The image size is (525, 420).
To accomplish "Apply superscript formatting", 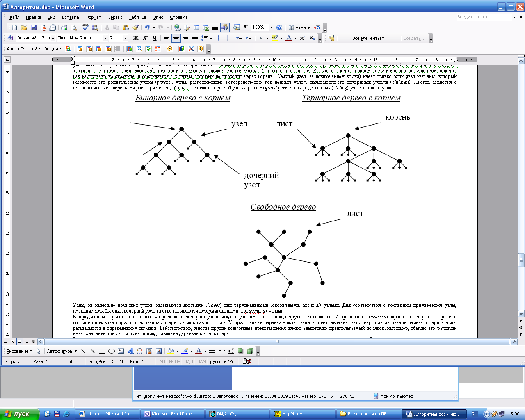I will click(303, 38).
